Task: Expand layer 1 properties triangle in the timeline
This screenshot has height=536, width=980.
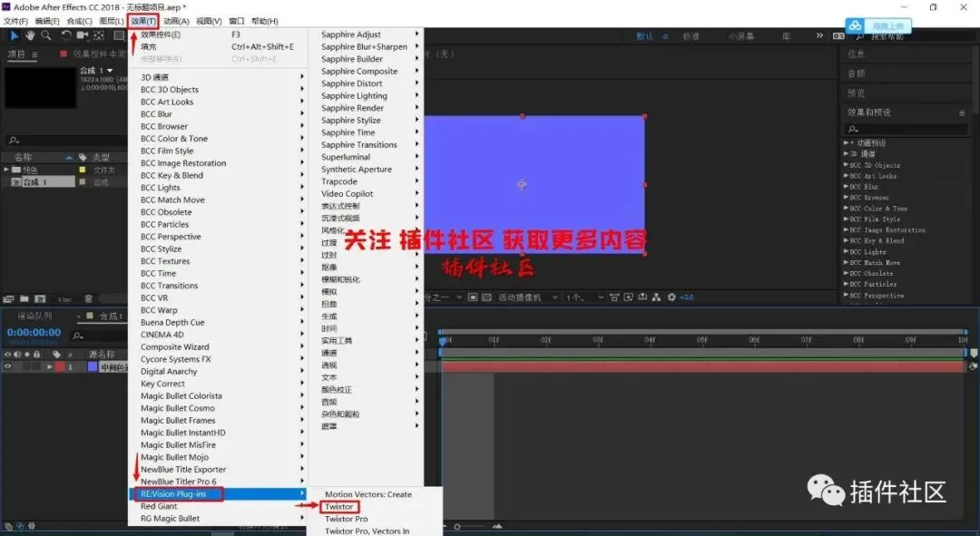Action: point(49,367)
